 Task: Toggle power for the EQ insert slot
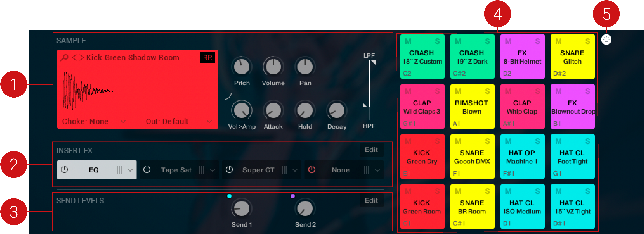click(x=65, y=170)
